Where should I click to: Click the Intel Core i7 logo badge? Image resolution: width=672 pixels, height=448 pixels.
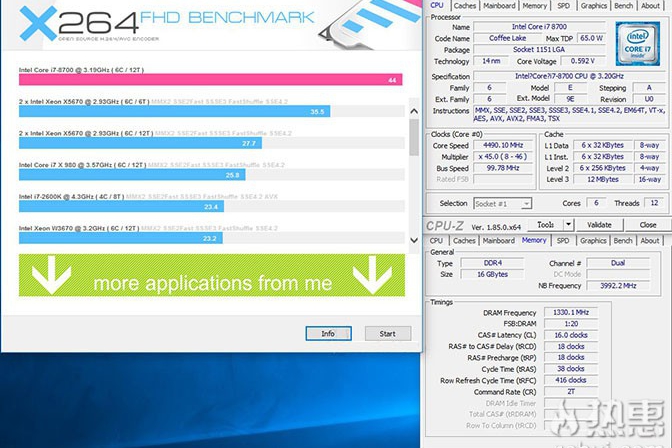(x=637, y=44)
